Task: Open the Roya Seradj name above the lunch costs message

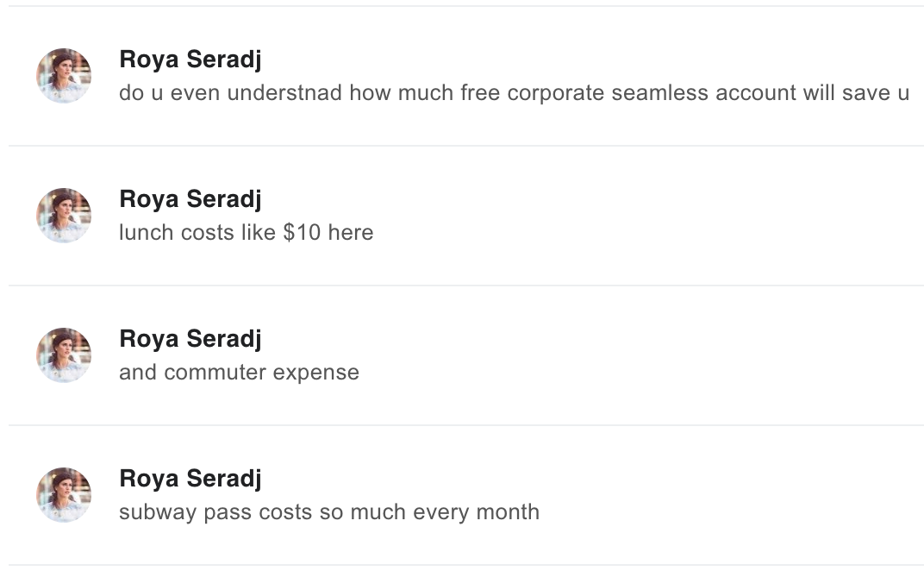Action: [x=190, y=199]
